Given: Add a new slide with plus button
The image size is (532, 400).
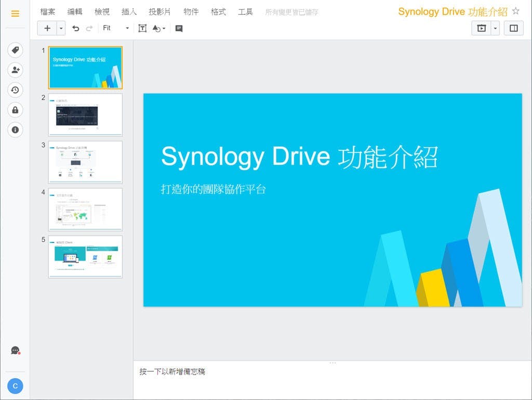Looking at the screenshot, I should [x=47, y=28].
